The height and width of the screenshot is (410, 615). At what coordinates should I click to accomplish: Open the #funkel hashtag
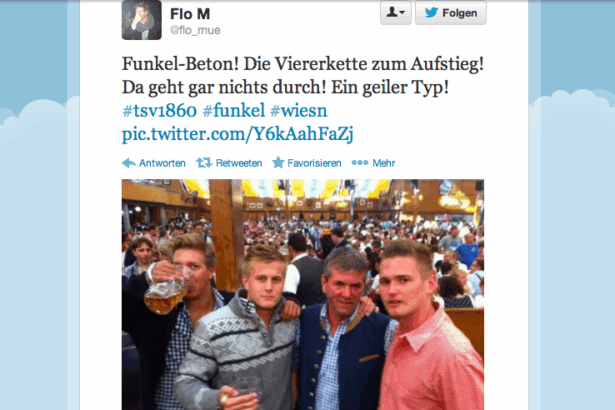[234, 111]
